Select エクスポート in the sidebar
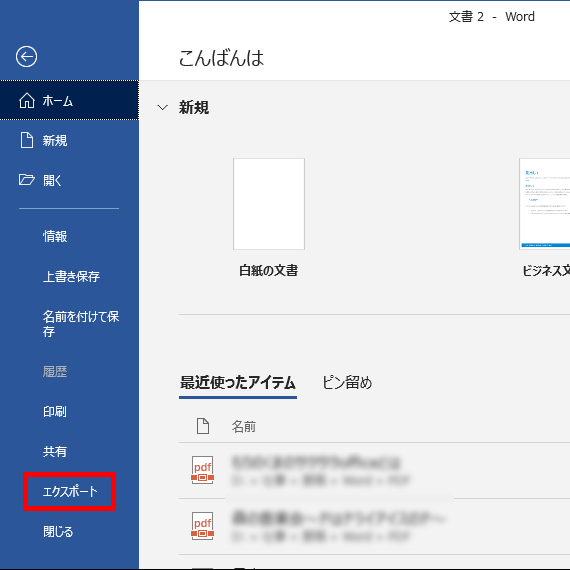570x570 pixels. point(70,491)
